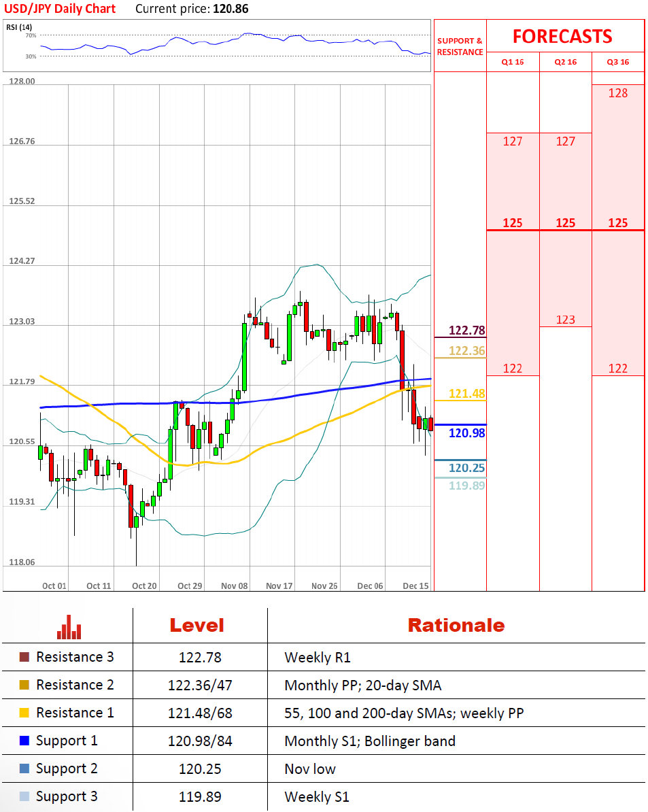Image resolution: width=648 pixels, height=812 pixels.
Task: Click the 120.25 support level marker beside chart
Action: pos(467,468)
